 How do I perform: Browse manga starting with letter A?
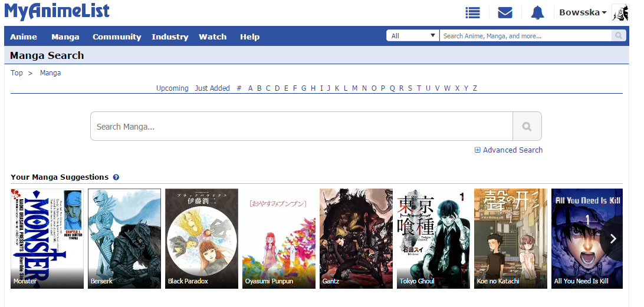(250, 88)
